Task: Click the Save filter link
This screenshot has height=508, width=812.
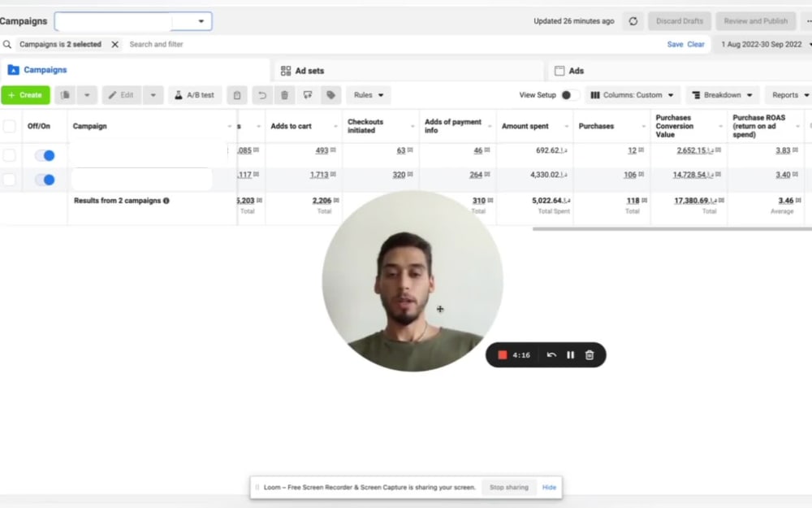Action: tap(675, 45)
